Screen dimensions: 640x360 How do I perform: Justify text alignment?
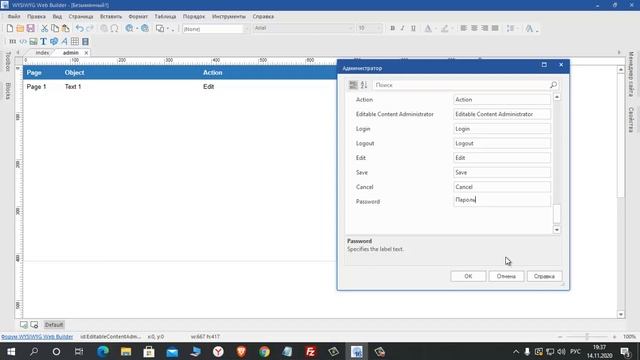pos(495,28)
